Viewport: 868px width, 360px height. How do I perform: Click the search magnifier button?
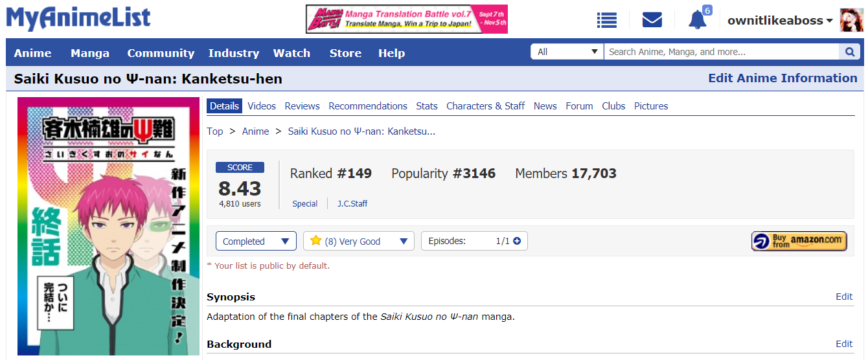coord(850,52)
